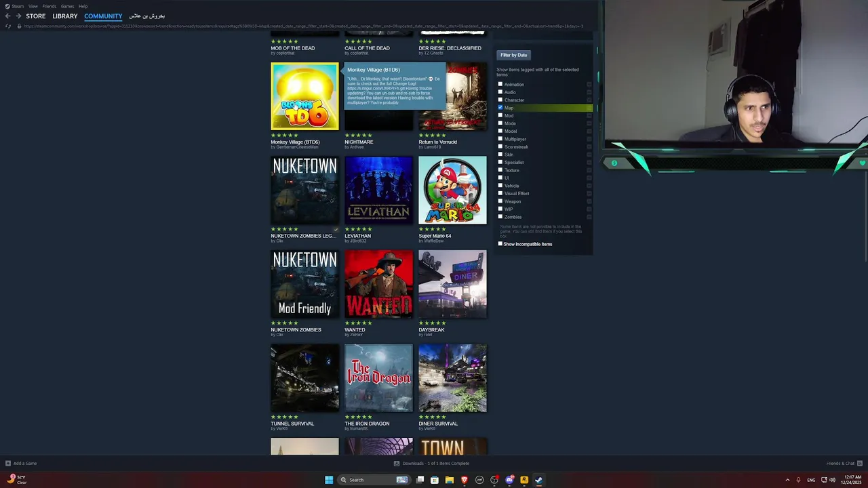Open the DAYBREAK map thumbnail
This screenshot has height=488, width=868.
click(x=452, y=284)
